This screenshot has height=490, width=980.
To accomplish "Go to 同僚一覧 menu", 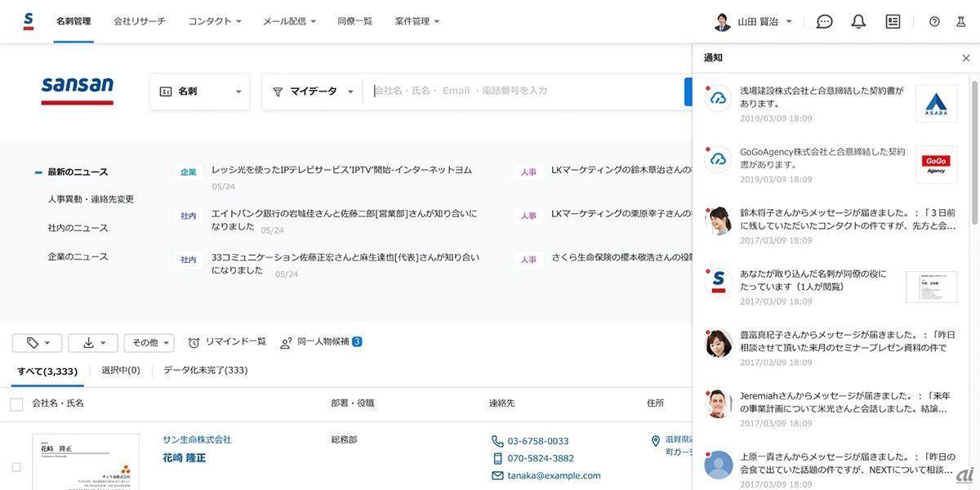I will click(355, 21).
